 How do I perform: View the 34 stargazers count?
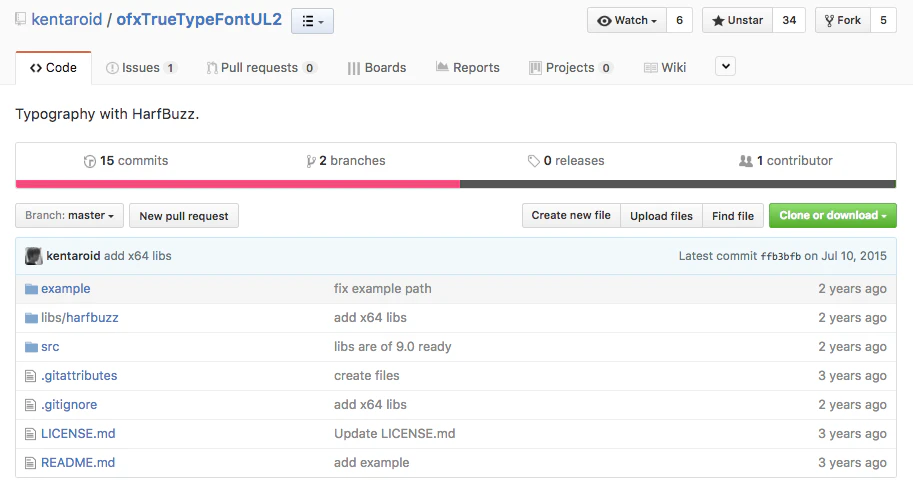click(x=789, y=20)
